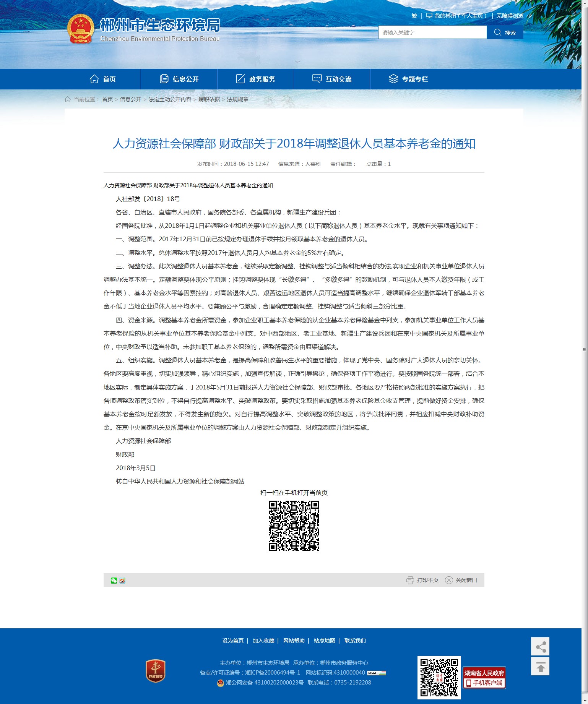The width and height of the screenshot is (588, 704).
Task: Click the date line 2018年3月5日
Action: pos(136,468)
